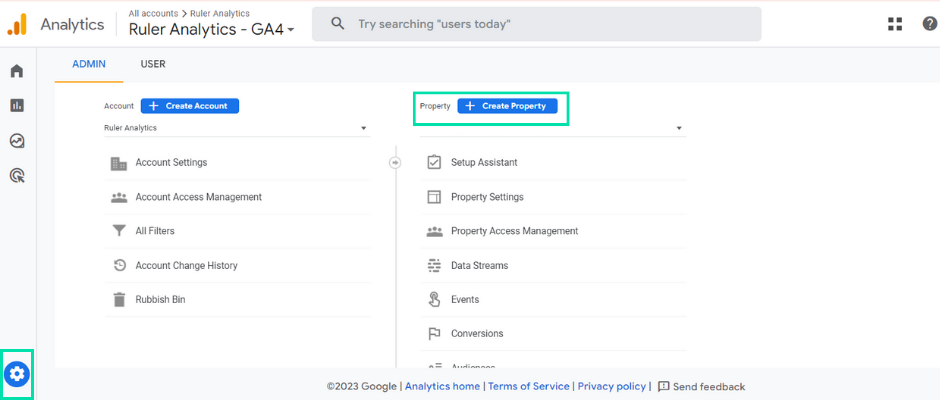Click the Ruler Analytics breadcrumb text
Image resolution: width=940 pixels, height=400 pixels.
click(x=220, y=13)
